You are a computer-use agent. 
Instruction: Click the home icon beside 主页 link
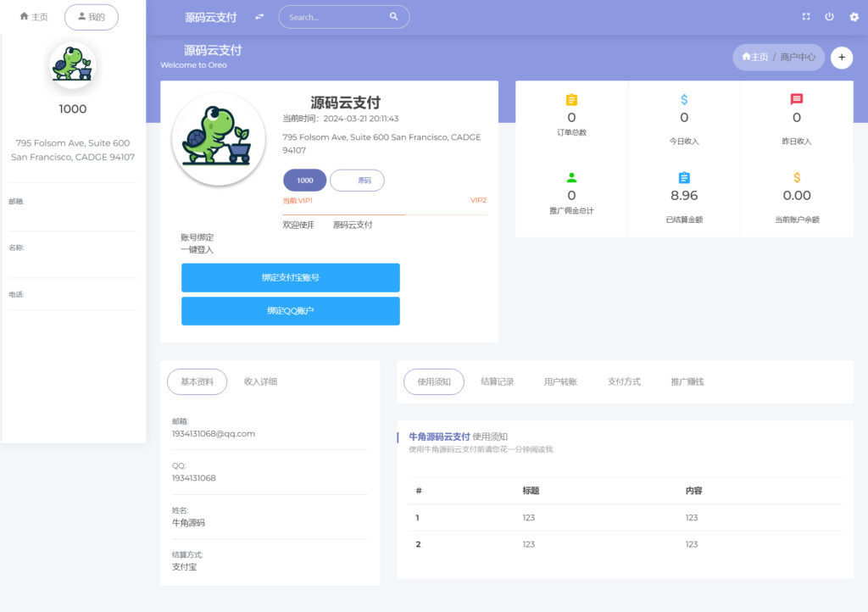click(746, 57)
